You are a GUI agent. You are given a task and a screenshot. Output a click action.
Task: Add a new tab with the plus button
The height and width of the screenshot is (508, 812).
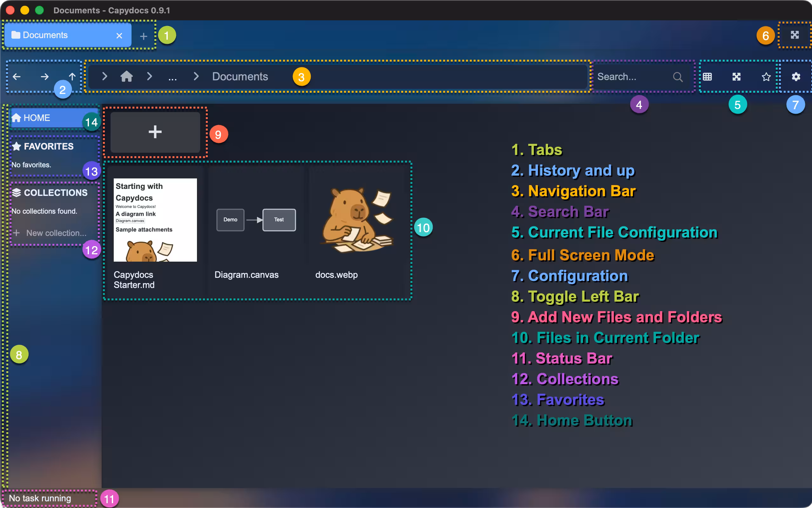144,36
